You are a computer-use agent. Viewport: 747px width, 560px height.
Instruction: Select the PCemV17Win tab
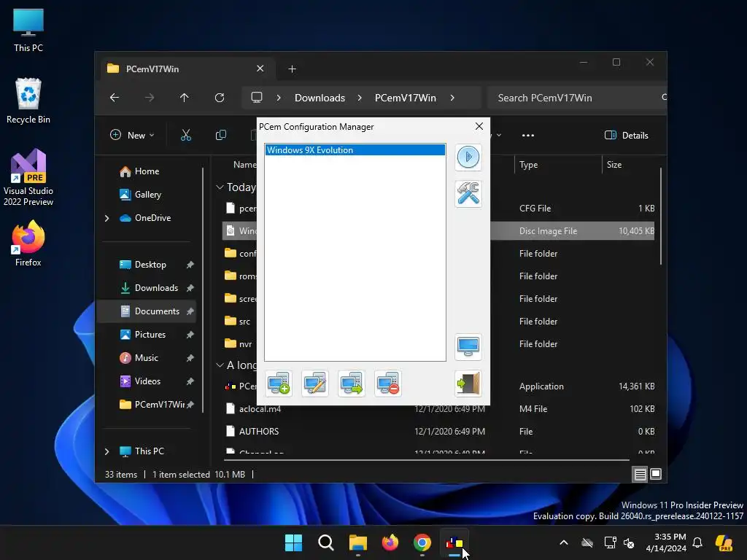pyautogui.click(x=186, y=69)
